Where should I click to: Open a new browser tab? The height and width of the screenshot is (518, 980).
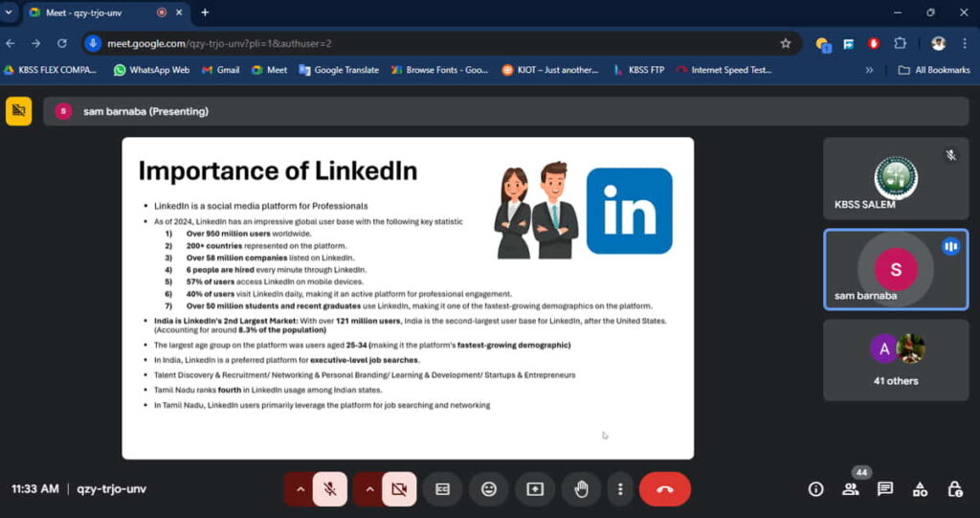(205, 12)
